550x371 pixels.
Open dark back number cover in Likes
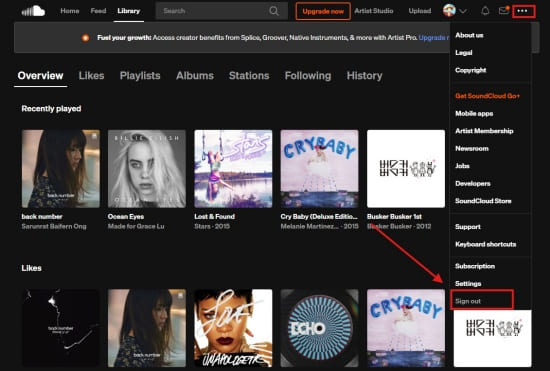tap(61, 328)
